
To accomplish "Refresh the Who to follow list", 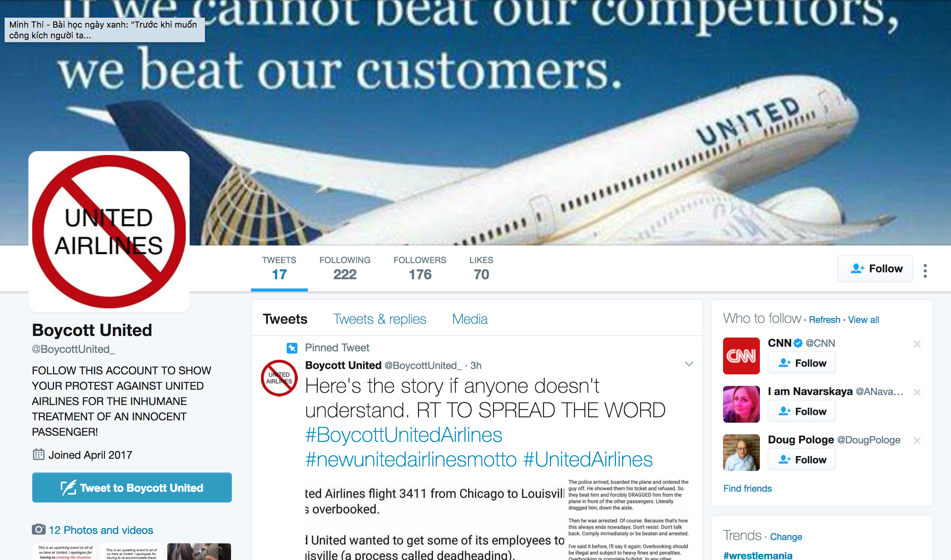I will tap(824, 320).
